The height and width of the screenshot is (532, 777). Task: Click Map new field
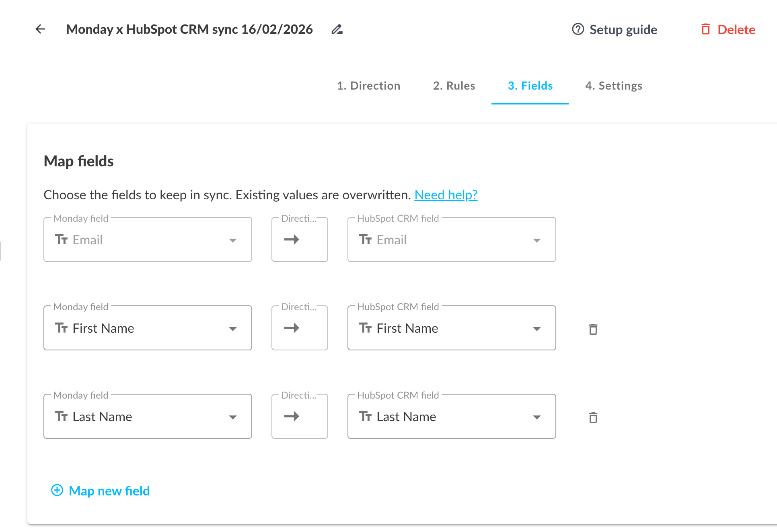109,491
